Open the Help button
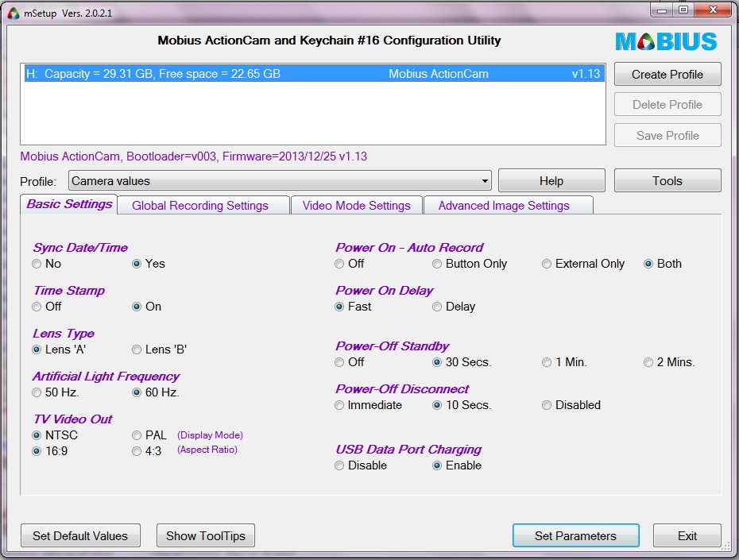 [x=551, y=181]
